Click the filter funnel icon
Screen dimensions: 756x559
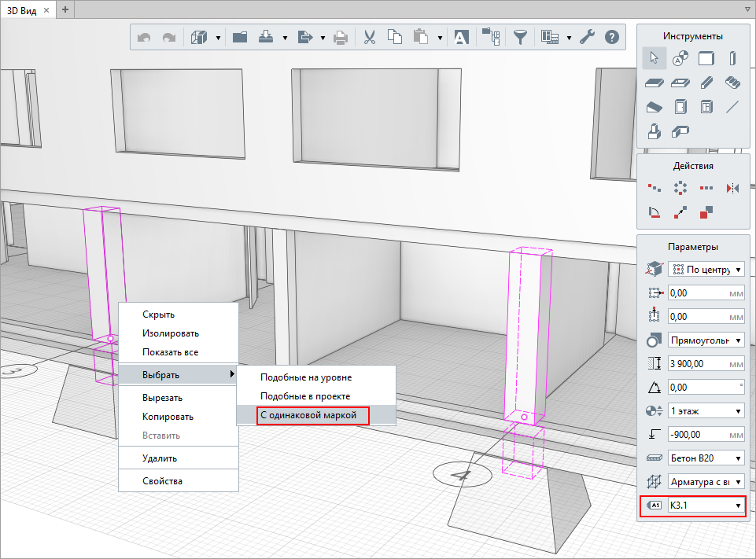520,36
